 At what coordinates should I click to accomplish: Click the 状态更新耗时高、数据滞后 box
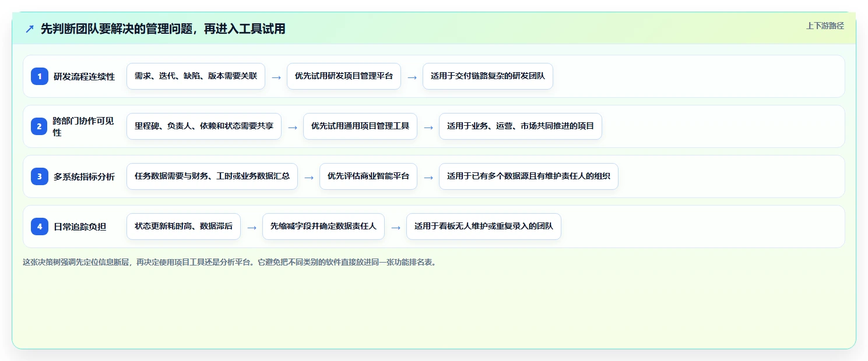tap(184, 226)
